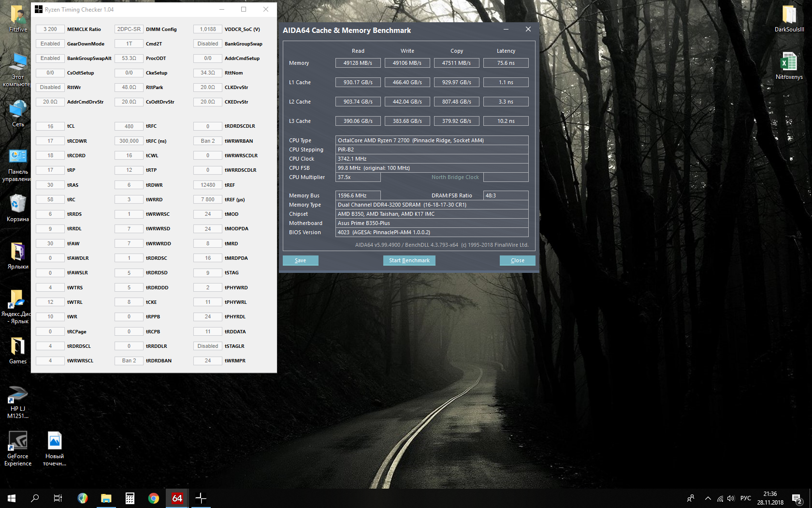Click the L3 Cache Latency value 10.2 ns
This screenshot has width=812, height=508.
pyautogui.click(x=506, y=121)
